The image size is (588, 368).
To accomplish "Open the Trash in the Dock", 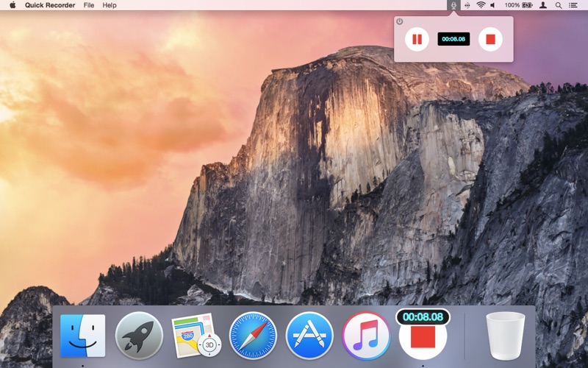I will tap(506, 336).
